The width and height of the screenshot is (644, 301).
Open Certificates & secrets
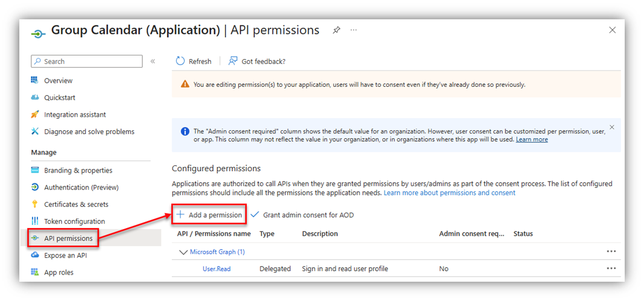[77, 204]
